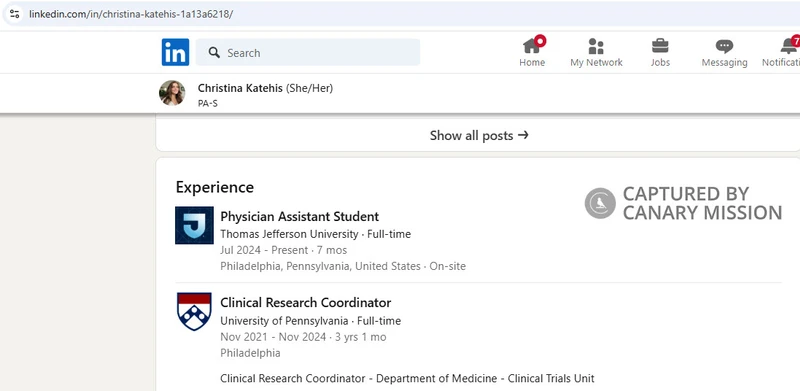Click Christina Katehis profile photo thumbnail
The width and height of the screenshot is (800, 391).
coord(172,93)
